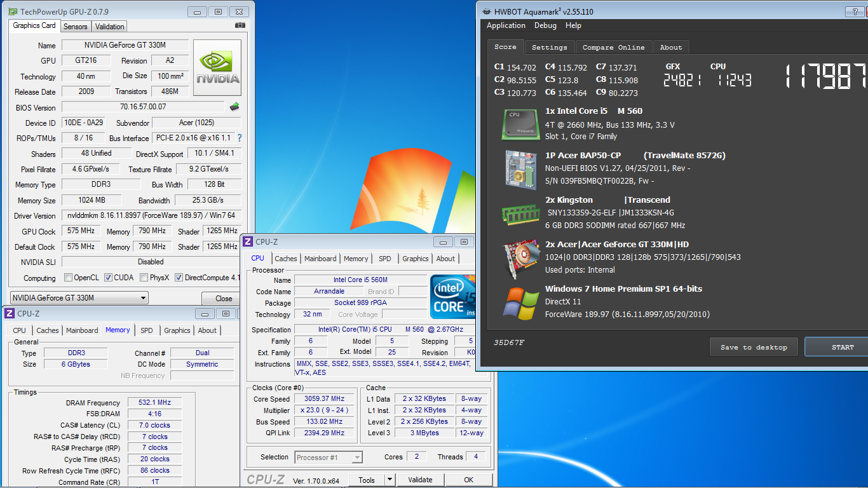Select Mainboard tab in CPU-Z Memory window
Image resolution: width=868 pixels, height=488 pixels.
pos(82,330)
